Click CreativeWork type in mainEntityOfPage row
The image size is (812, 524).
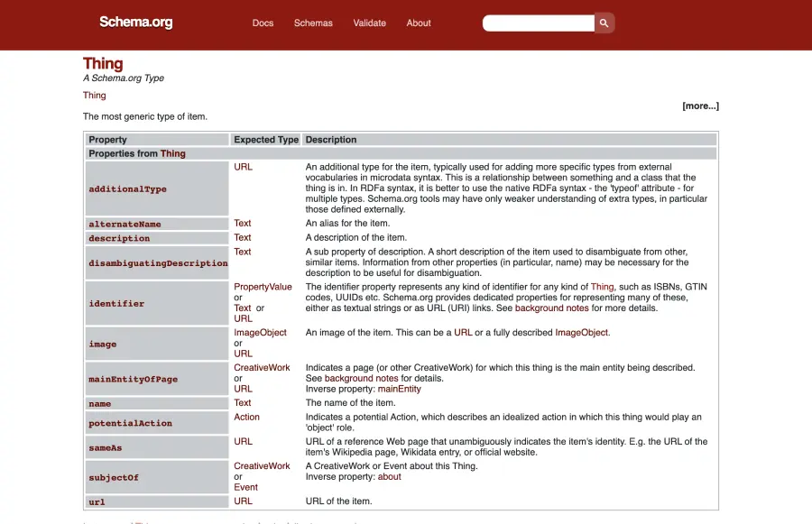[262, 368]
